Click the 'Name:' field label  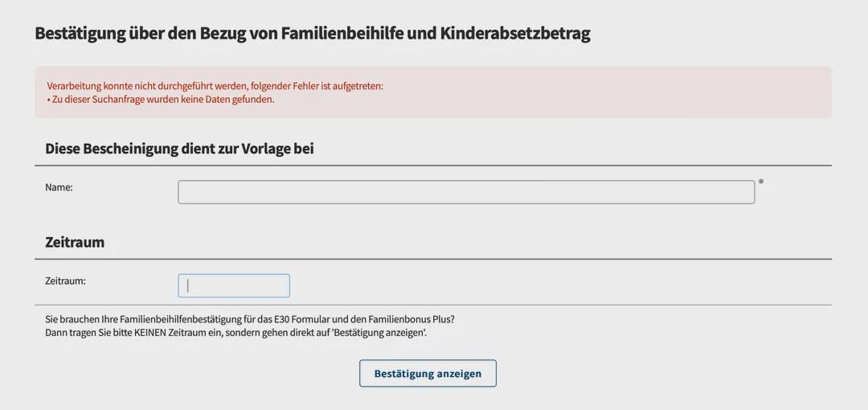point(59,187)
